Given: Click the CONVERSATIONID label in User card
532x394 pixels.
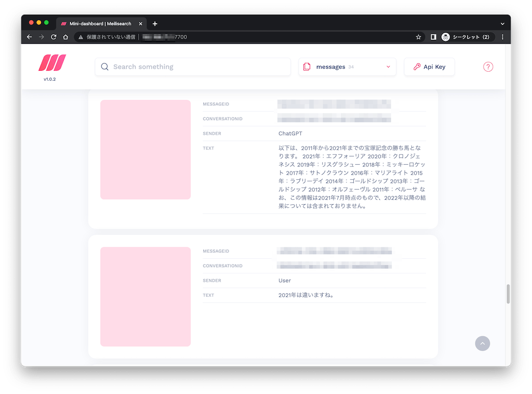Looking at the screenshot, I should coord(222,266).
